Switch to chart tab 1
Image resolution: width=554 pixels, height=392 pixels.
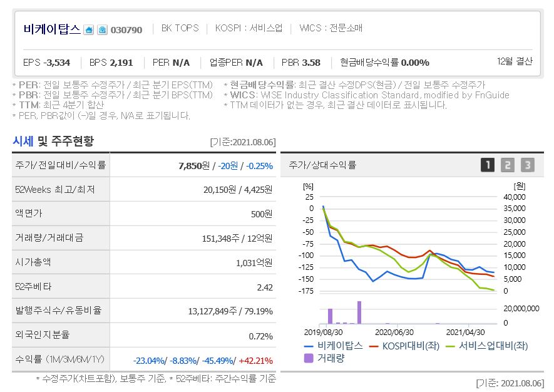(488, 165)
